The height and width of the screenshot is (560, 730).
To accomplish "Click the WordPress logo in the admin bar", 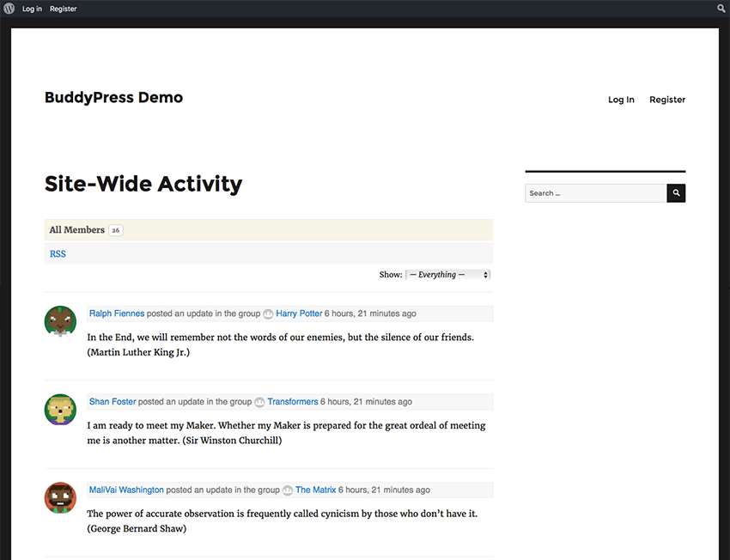I will coord(9,8).
